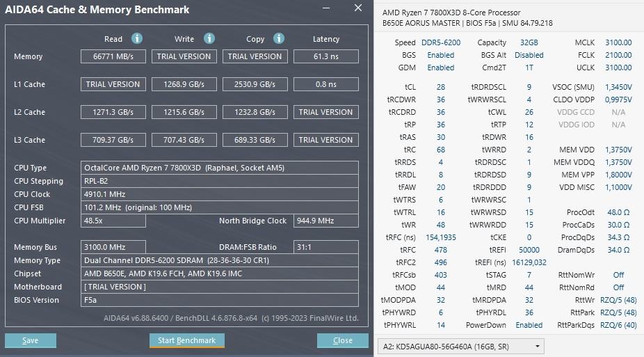The height and width of the screenshot is (357, 644).
Task: Click L3 Cache Write 707.43 GB/s
Action: pos(184,140)
